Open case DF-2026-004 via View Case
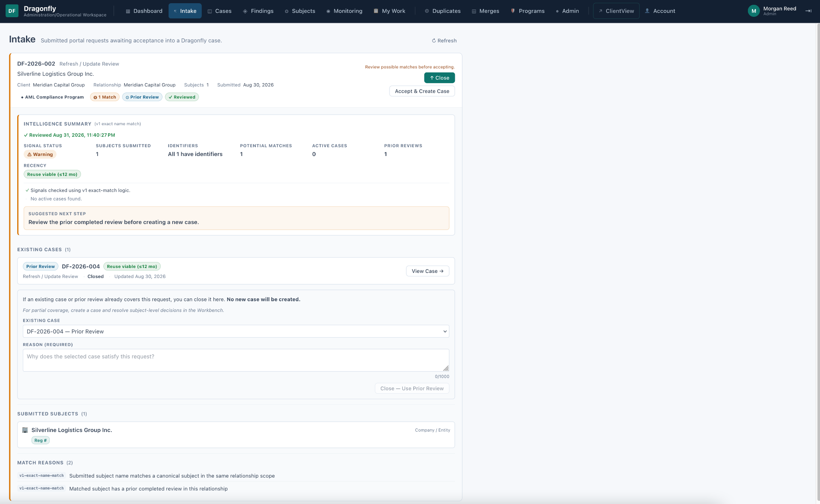The image size is (820, 504). click(x=428, y=271)
